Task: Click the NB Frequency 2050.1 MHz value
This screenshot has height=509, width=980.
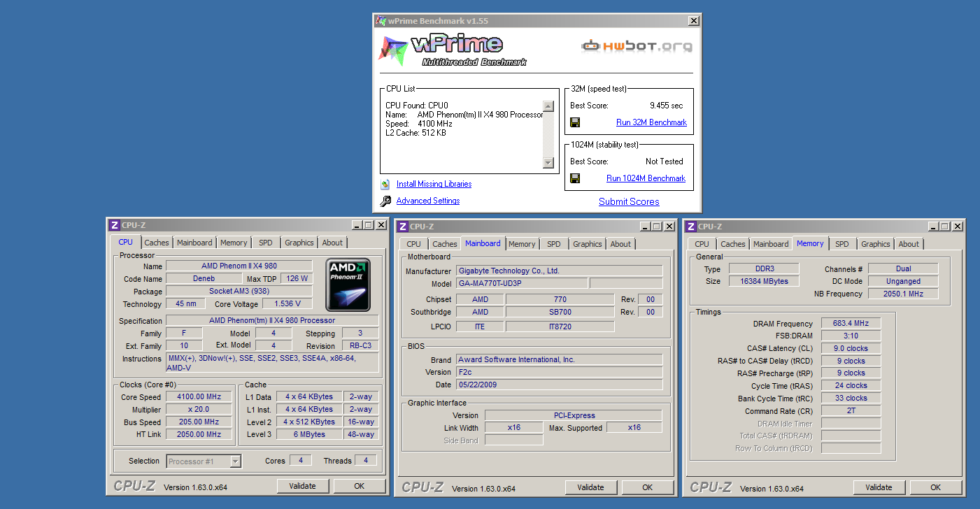Action: 903,294
